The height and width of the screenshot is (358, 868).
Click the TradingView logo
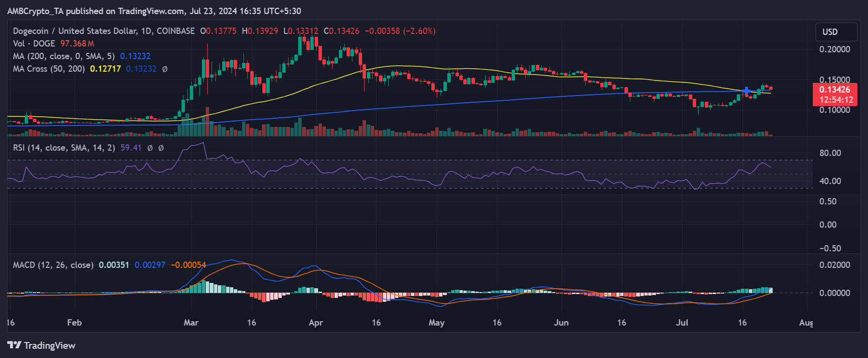tap(42, 345)
